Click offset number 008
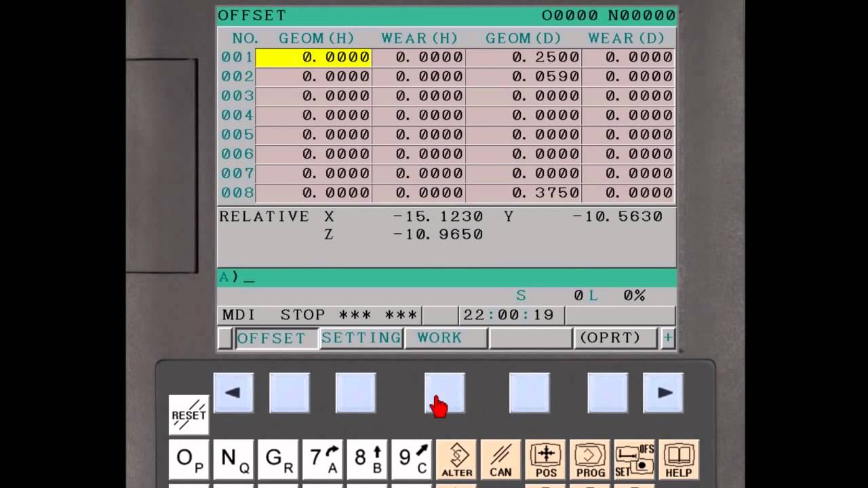 [237, 193]
